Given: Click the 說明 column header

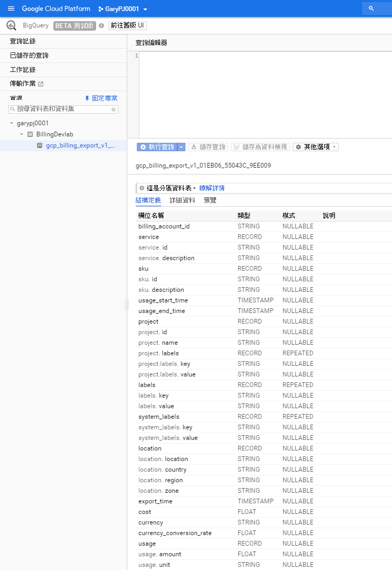Looking at the screenshot, I should click(329, 216).
